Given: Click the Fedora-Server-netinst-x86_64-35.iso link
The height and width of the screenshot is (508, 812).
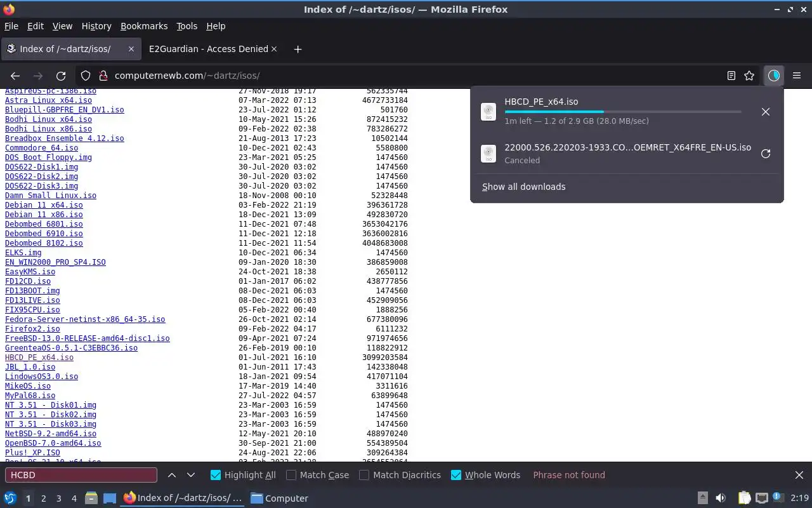Looking at the screenshot, I should click(85, 319).
